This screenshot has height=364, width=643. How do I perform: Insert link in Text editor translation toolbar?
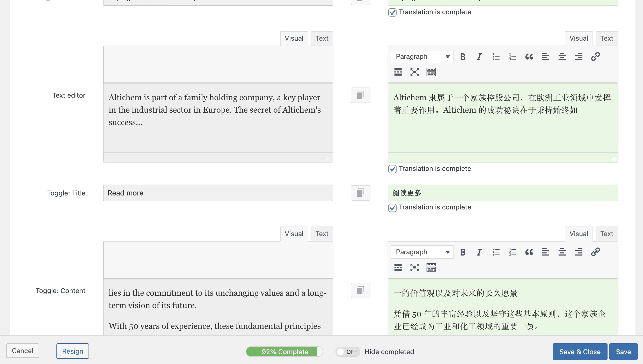[x=595, y=57]
